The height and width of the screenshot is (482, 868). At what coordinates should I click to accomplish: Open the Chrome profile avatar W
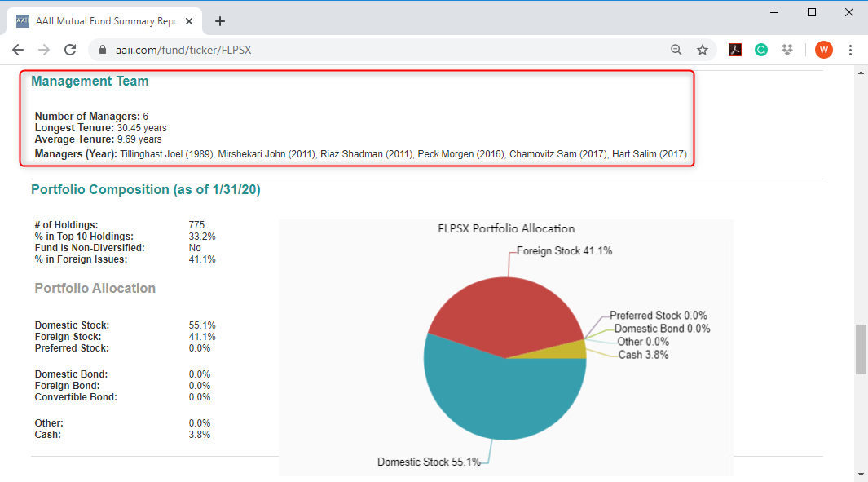824,50
